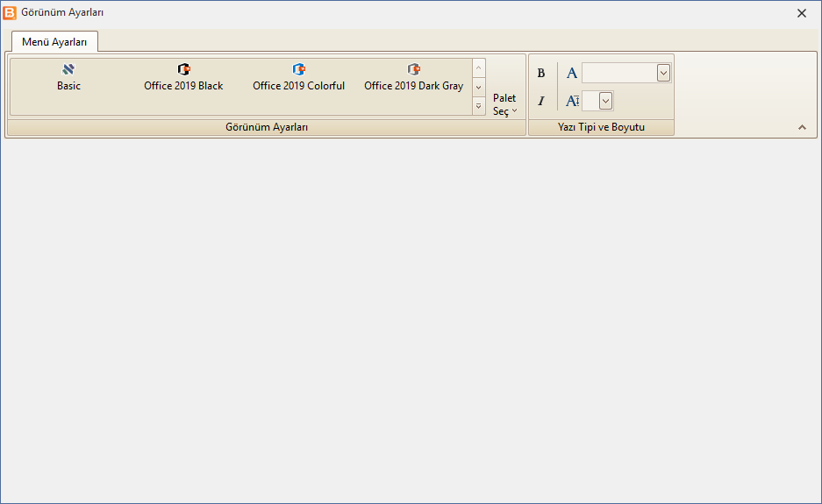Click the font size icon

pos(572,101)
